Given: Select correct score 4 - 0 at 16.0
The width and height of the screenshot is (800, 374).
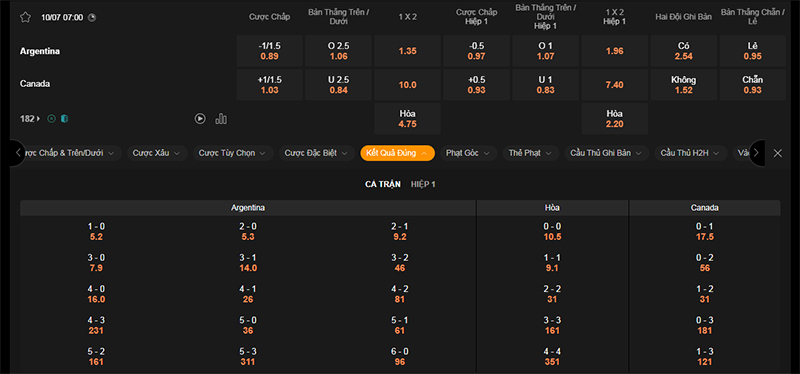Looking at the screenshot, I should (x=96, y=294).
